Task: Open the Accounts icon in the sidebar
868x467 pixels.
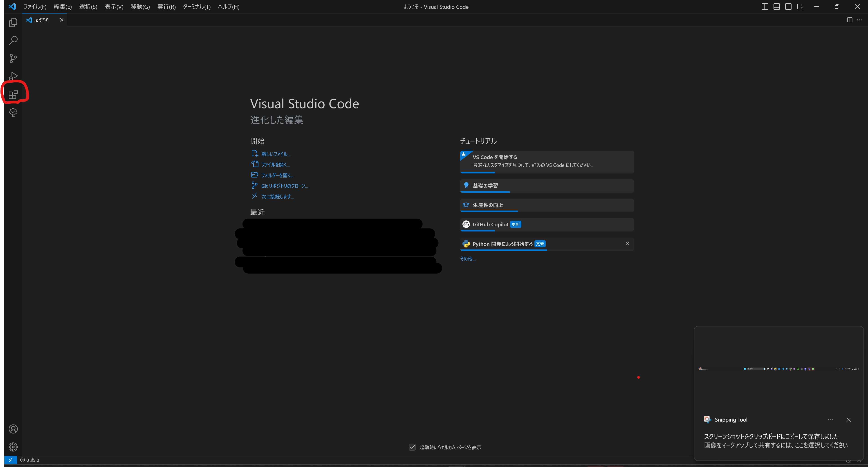Action: [13, 429]
